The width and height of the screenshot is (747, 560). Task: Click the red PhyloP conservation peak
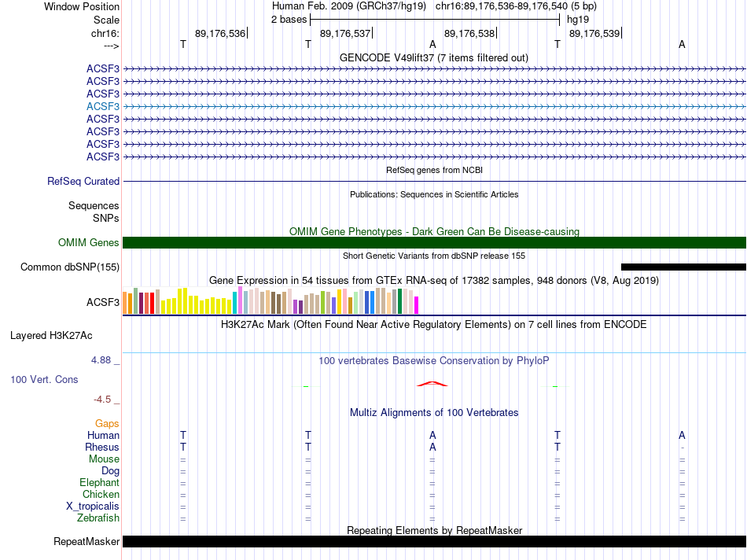tap(432, 384)
